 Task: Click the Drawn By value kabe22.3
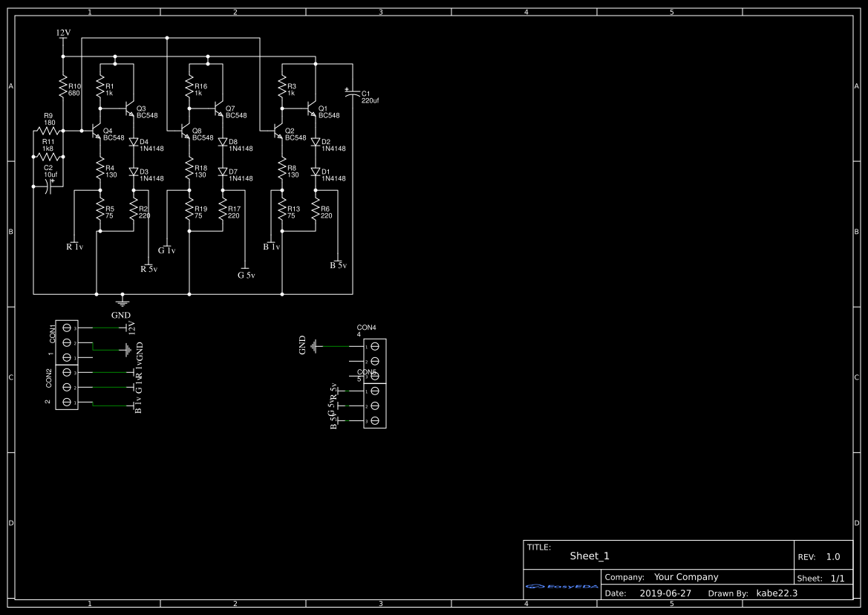777,593
